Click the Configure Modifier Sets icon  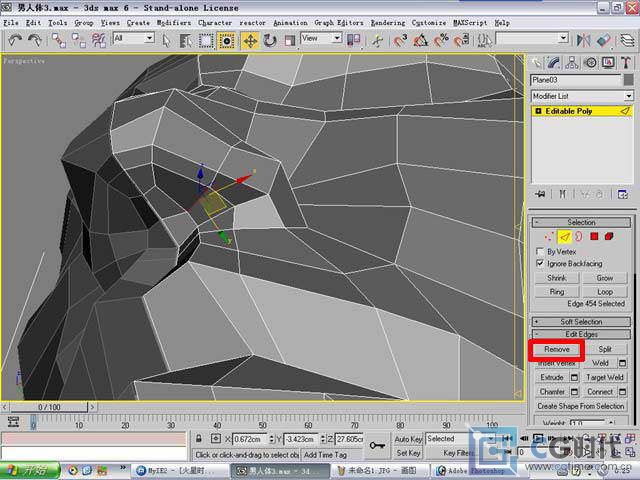pos(623,194)
